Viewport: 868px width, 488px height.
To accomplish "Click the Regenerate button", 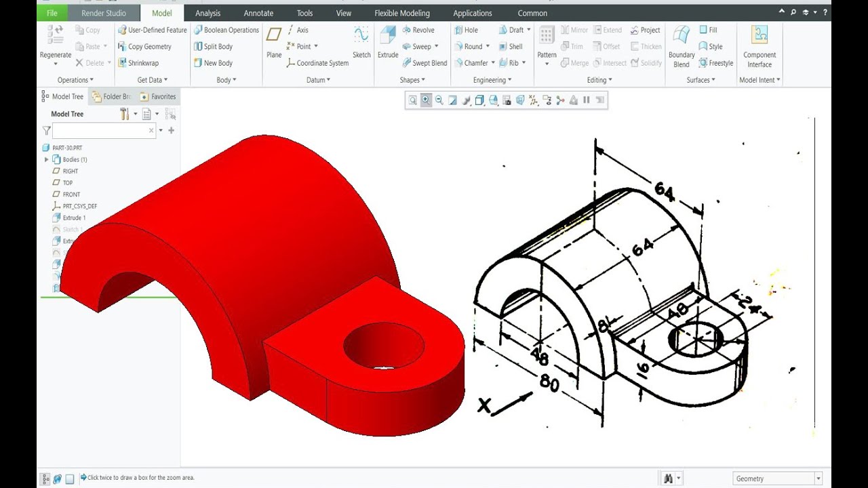I will click(x=56, y=46).
